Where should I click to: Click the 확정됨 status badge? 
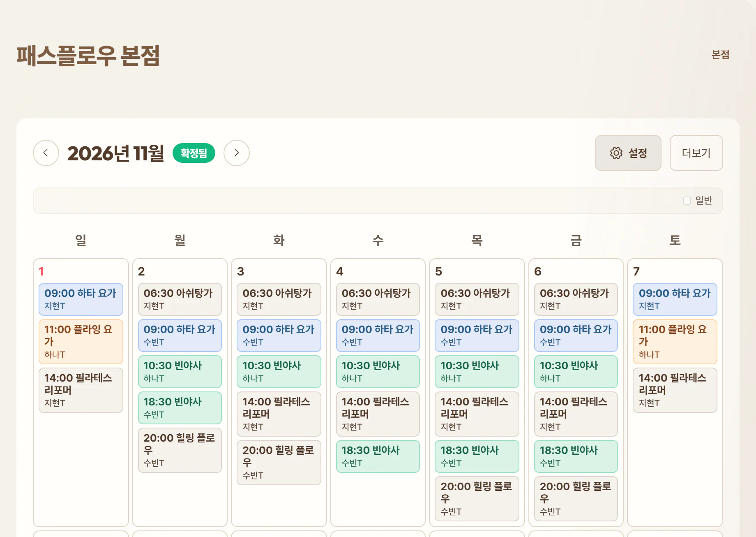(x=194, y=153)
